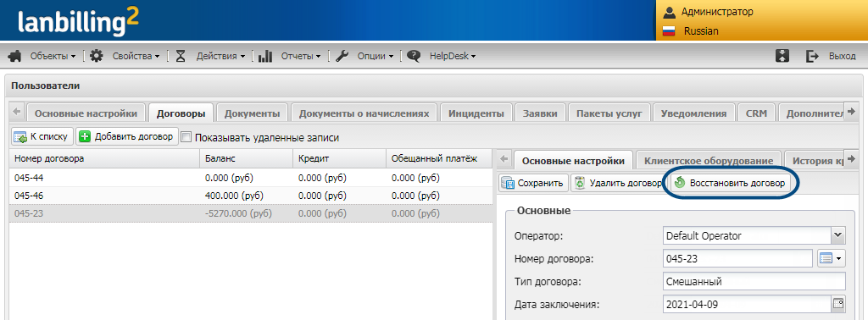Click the hourglass Actions icon

(181, 56)
